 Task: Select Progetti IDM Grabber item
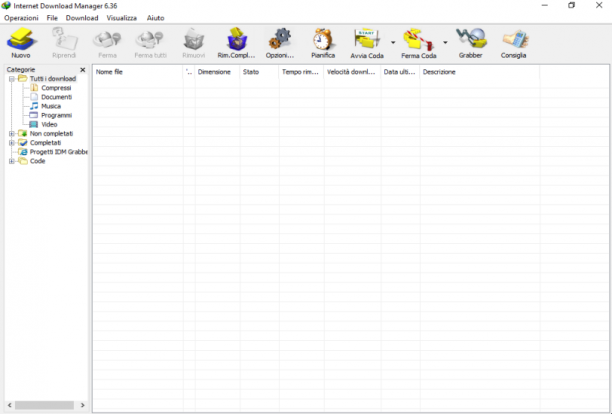59,152
